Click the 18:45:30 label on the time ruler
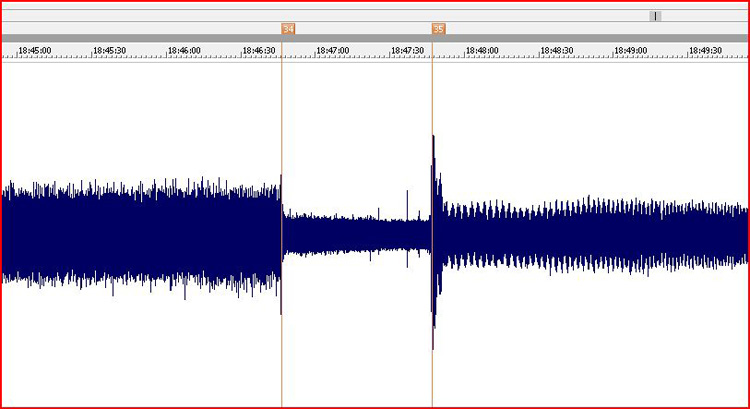 (110, 50)
